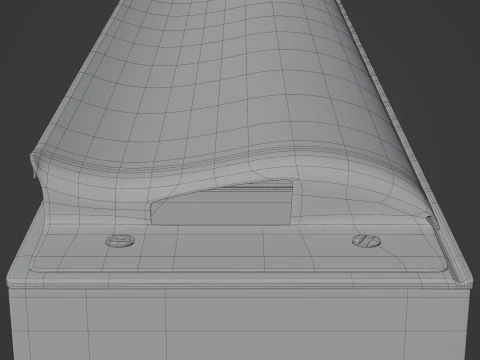Click the recessed rectangular slot opening
480x360 pixels.
pos(221,203)
